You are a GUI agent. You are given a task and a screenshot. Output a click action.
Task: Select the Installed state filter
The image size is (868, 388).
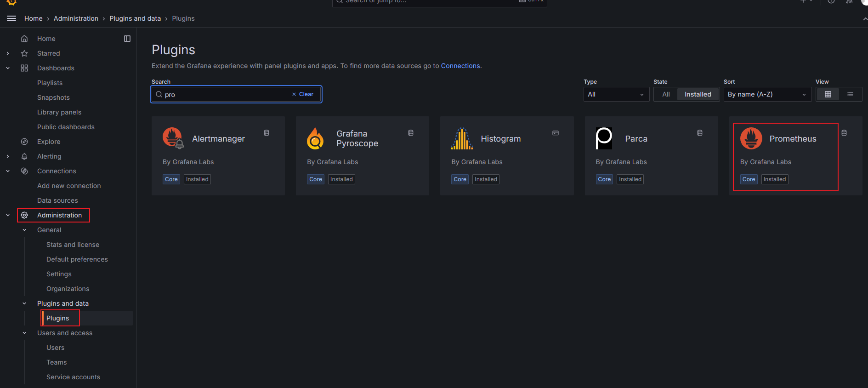pos(698,94)
